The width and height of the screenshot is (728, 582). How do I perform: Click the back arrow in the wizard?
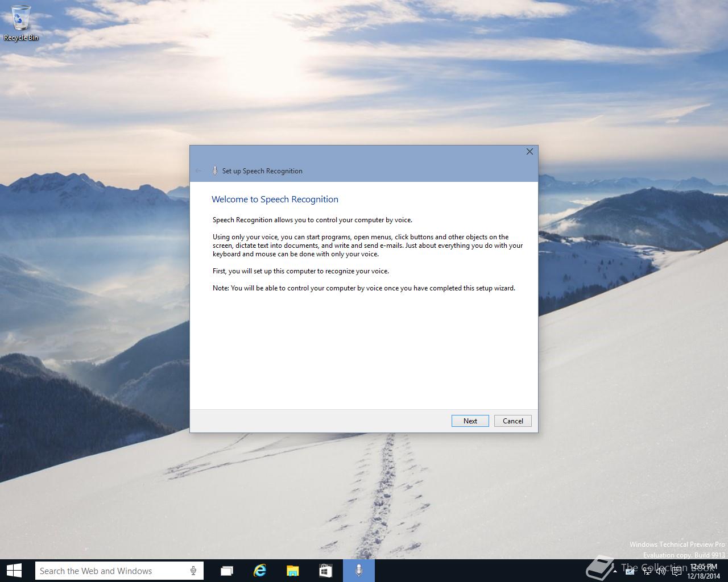click(x=198, y=171)
